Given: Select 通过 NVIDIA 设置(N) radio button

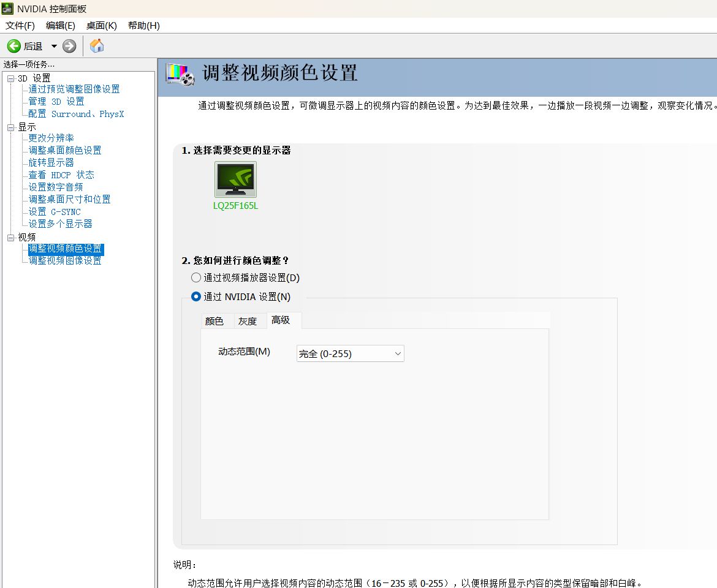Looking at the screenshot, I should point(196,296).
